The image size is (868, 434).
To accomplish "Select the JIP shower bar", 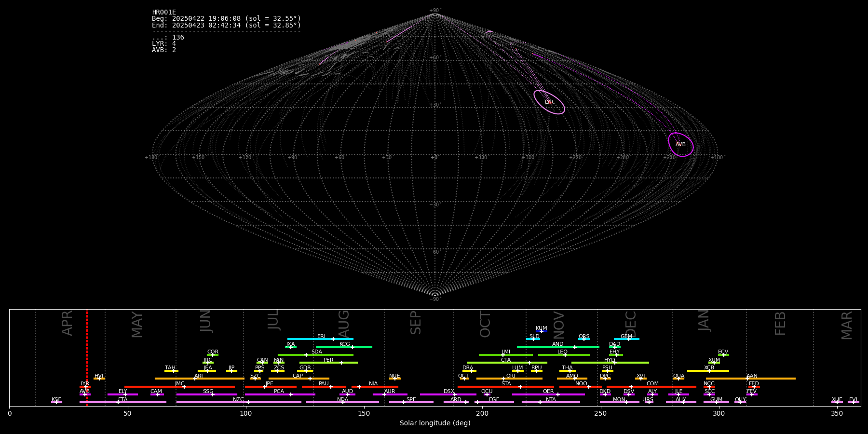I will coord(231,371).
